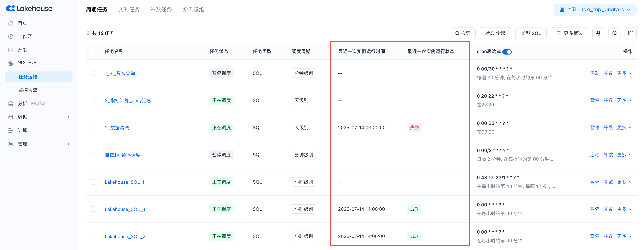Click the Lakehouse logo

(29, 9)
